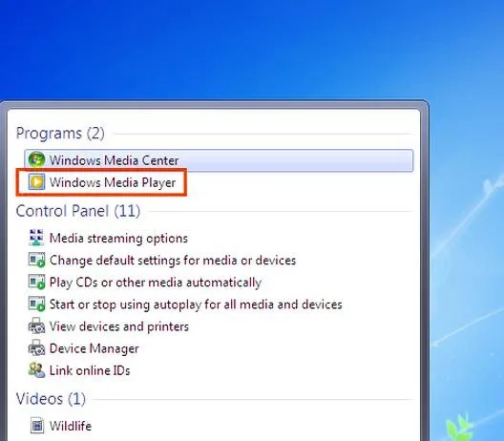Screen dimensions: 504x441
Task: Open the Windows Media Center icon
Action: [x=36, y=159]
